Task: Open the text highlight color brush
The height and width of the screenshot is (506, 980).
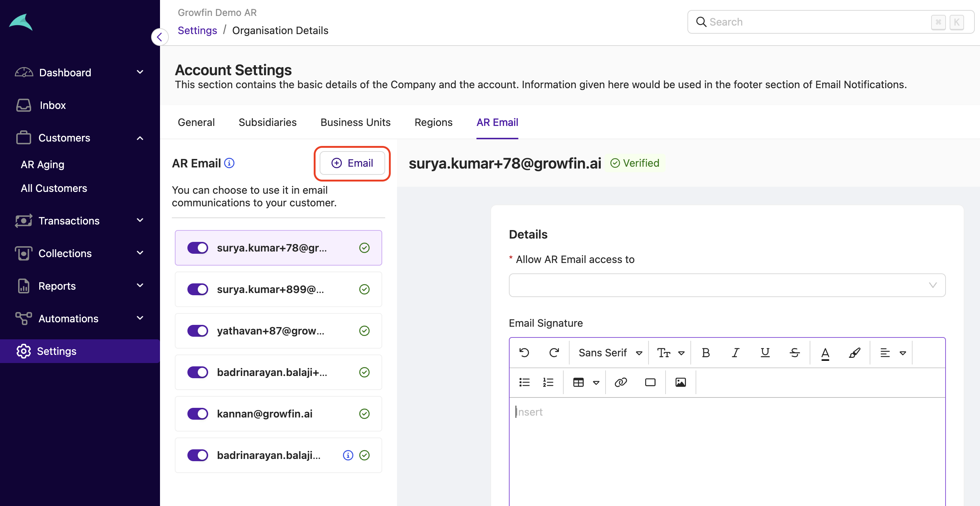Action: click(x=854, y=353)
